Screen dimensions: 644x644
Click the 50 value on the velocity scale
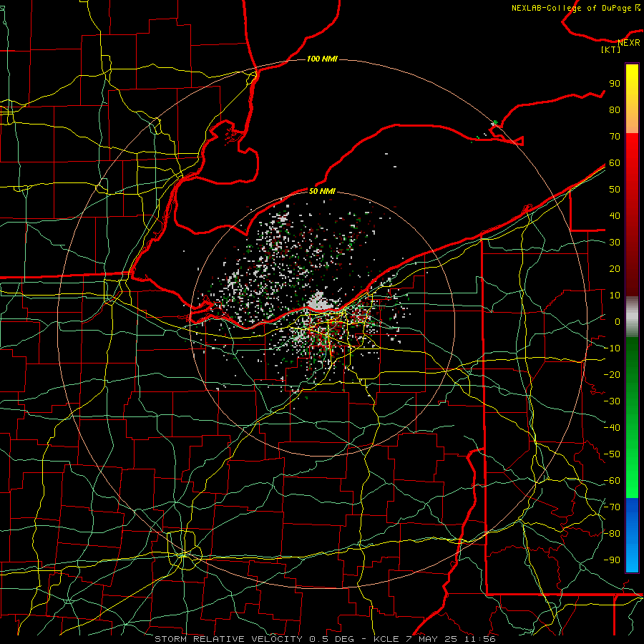tap(615, 190)
